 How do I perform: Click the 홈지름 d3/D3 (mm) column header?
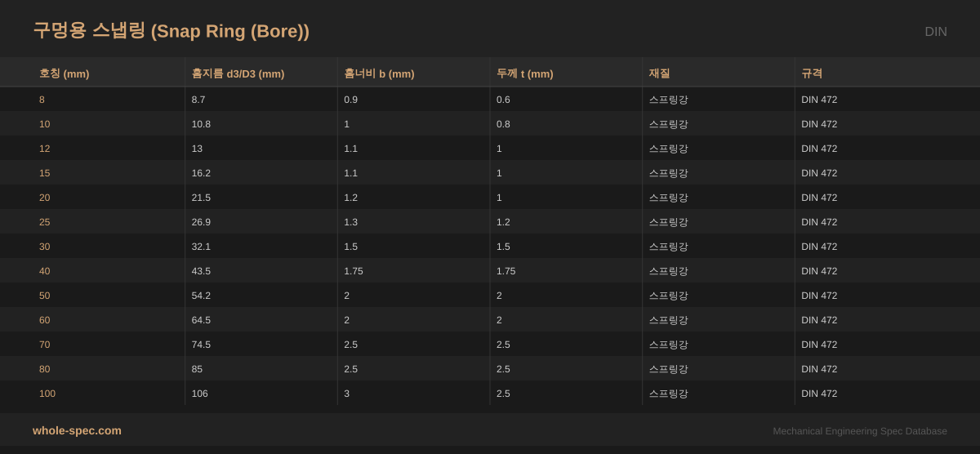click(x=238, y=73)
